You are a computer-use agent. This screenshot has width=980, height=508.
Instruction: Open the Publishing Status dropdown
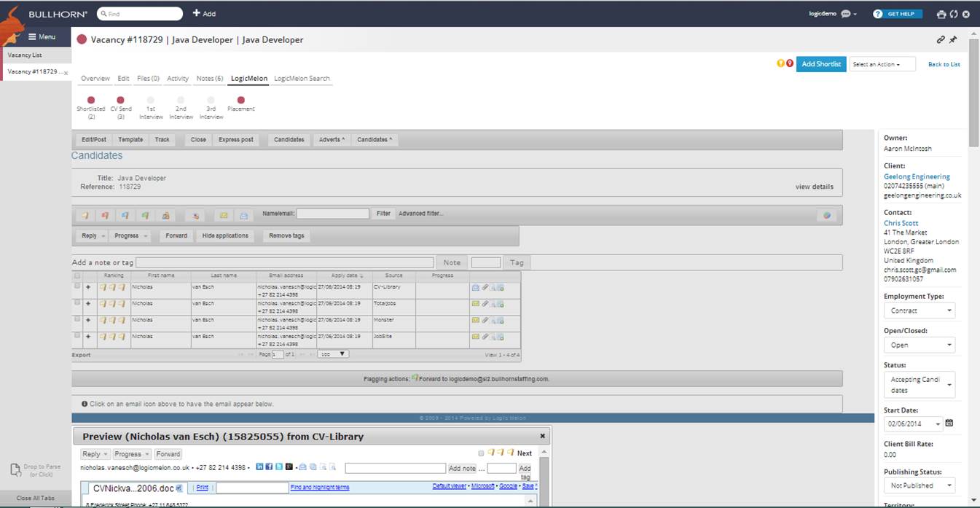[920, 485]
